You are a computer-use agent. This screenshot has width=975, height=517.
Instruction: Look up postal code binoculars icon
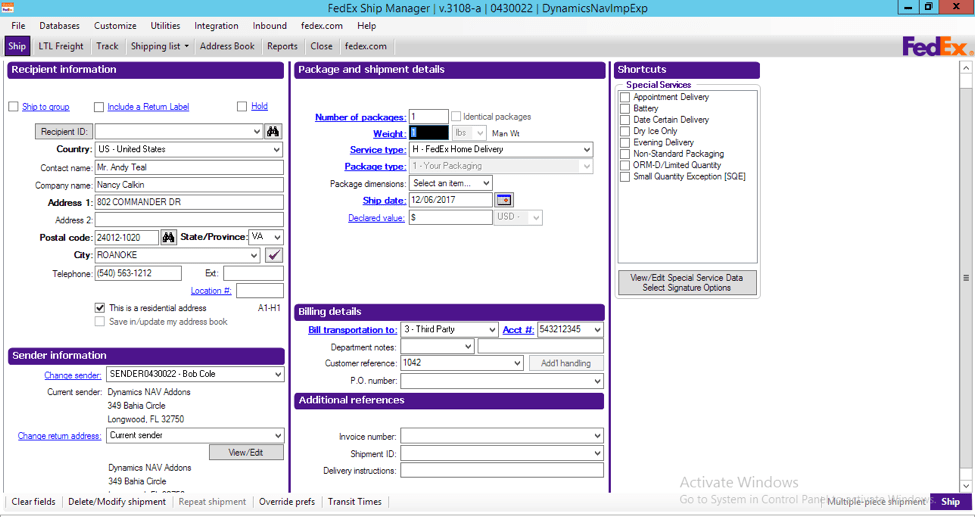coord(169,237)
